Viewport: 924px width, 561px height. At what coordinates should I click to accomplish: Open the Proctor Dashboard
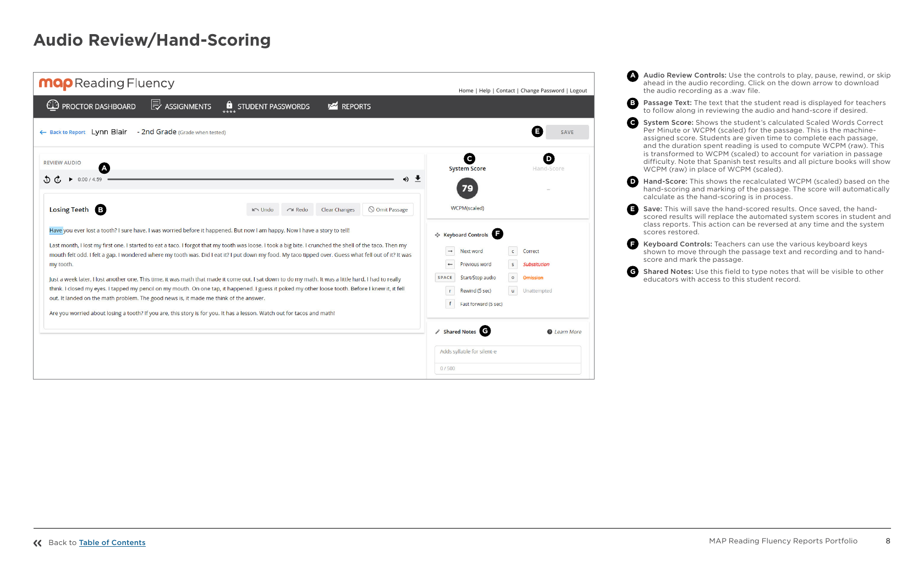point(99,106)
